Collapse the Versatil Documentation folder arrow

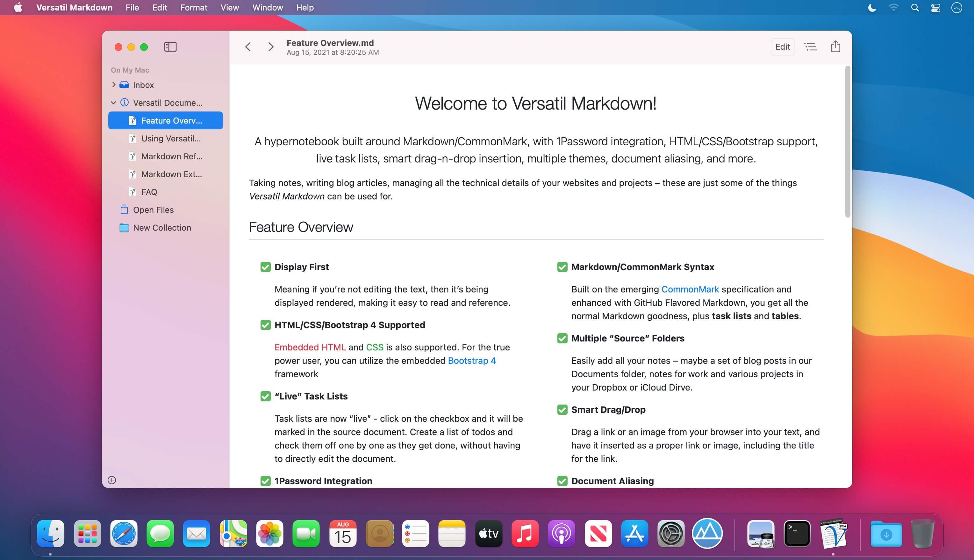(113, 103)
